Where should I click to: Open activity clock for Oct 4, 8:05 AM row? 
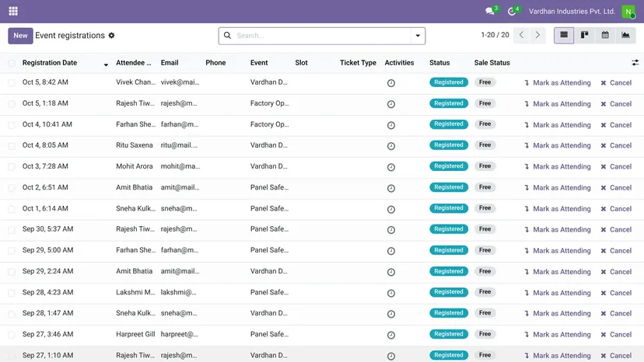(x=391, y=146)
